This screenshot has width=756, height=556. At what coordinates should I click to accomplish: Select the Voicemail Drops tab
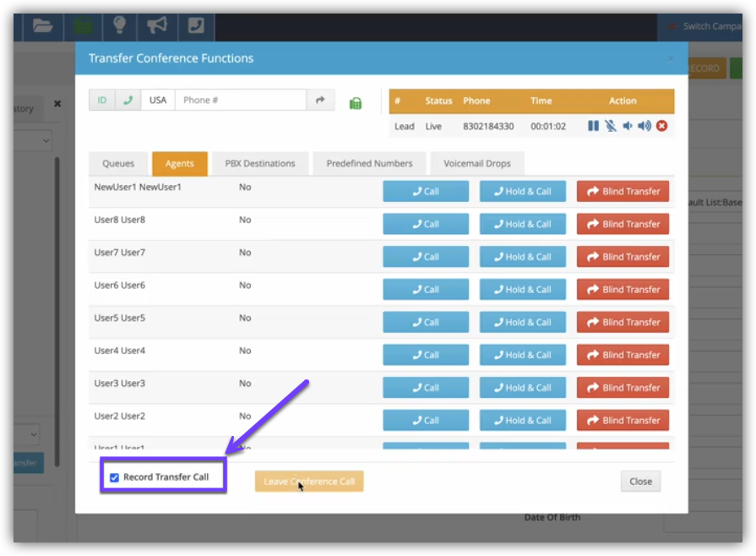click(477, 163)
